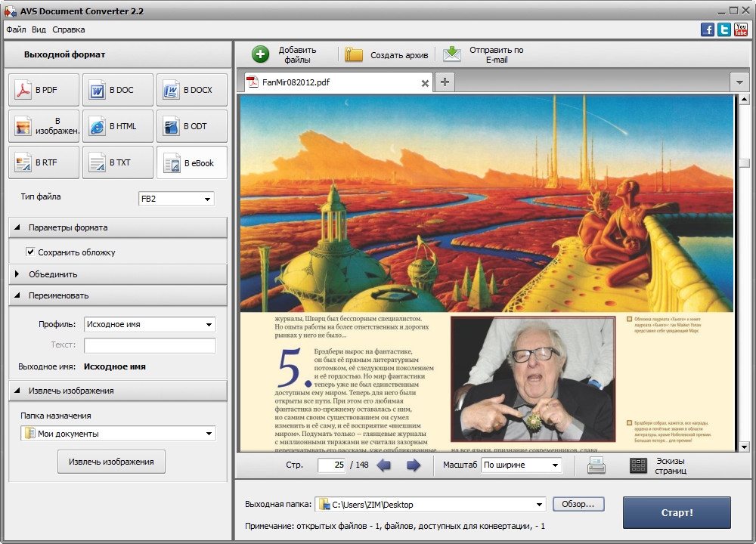
Task: Open the YouTube channel icon
Action: (741, 29)
